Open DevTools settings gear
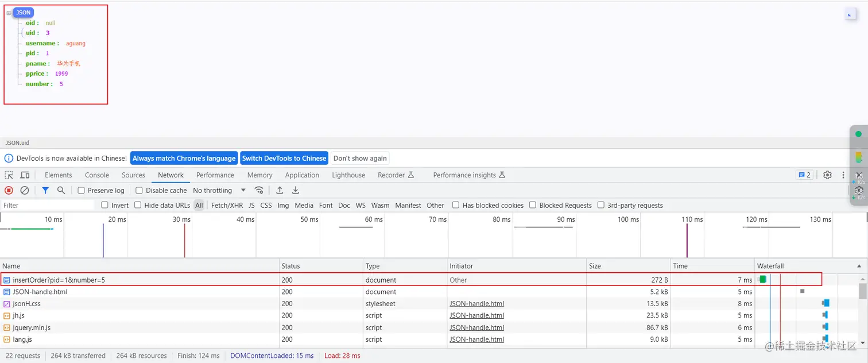This screenshot has height=363, width=868. (x=827, y=175)
